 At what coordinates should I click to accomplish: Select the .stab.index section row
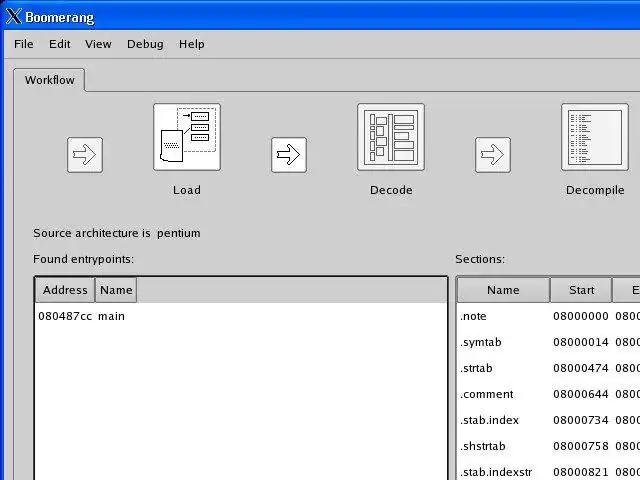[x=548, y=420]
